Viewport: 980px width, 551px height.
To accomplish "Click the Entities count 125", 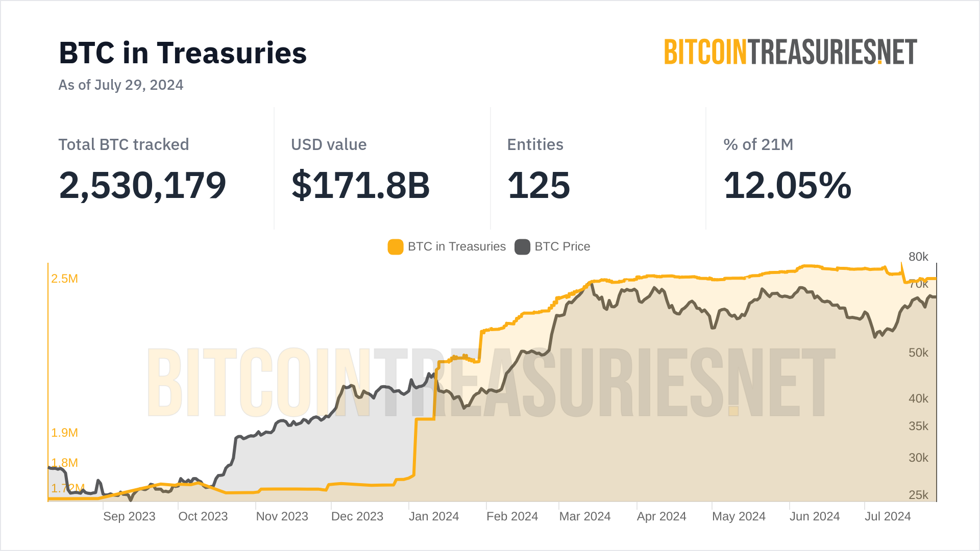I will pyautogui.click(x=538, y=185).
